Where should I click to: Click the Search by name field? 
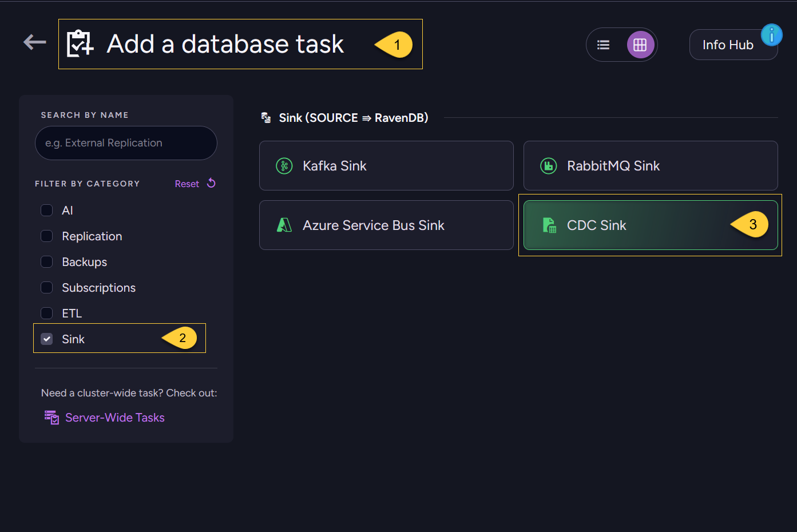click(x=126, y=143)
